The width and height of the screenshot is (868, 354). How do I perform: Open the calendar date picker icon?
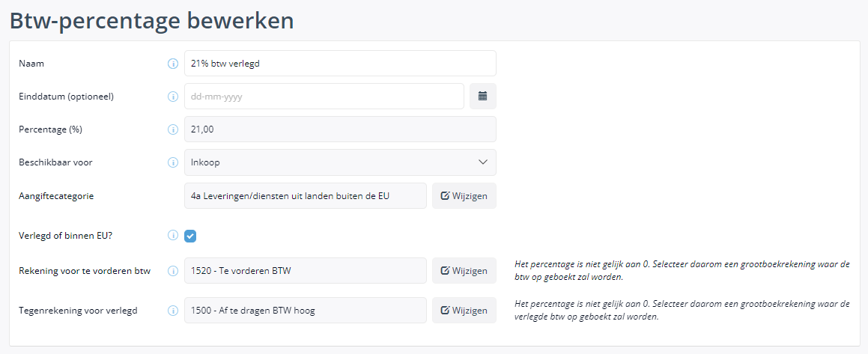(483, 97)
